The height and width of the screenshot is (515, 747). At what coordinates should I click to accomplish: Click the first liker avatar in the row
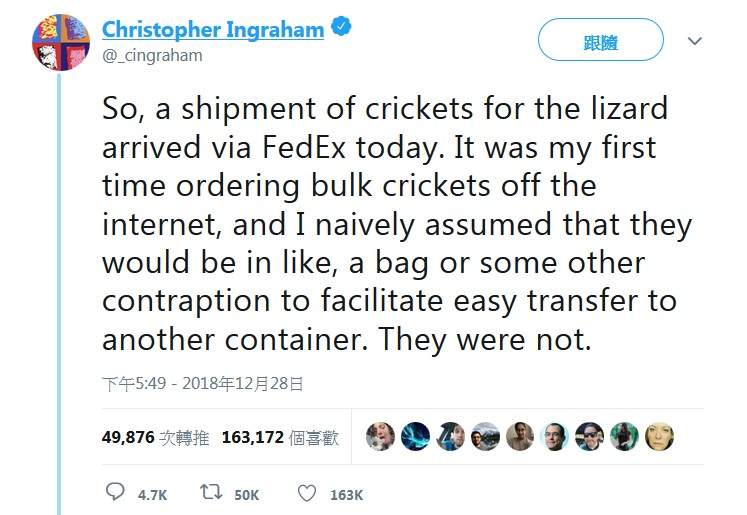380,436
